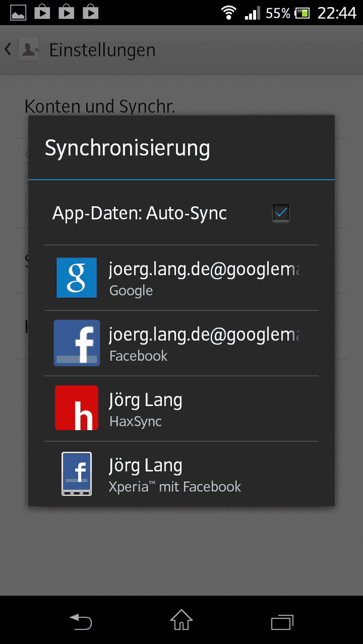363x644 pixels.
Task: Select the 'HaxSync' subtitle label
Action: pyautogui.click(x=136, y=421)
